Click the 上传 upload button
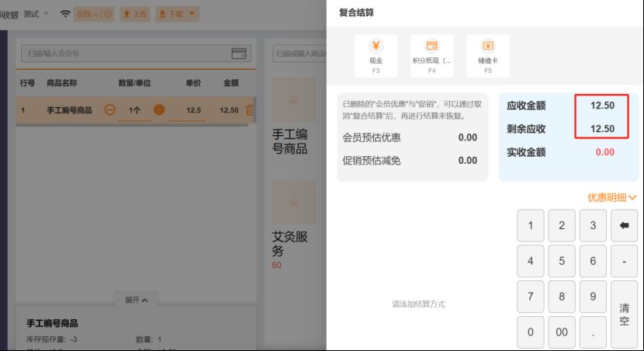 click(134, 14)
